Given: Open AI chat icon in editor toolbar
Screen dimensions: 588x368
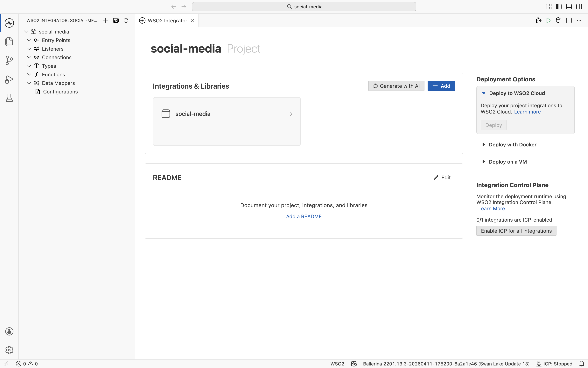Looking at the screenshot, I should (538, 20).
